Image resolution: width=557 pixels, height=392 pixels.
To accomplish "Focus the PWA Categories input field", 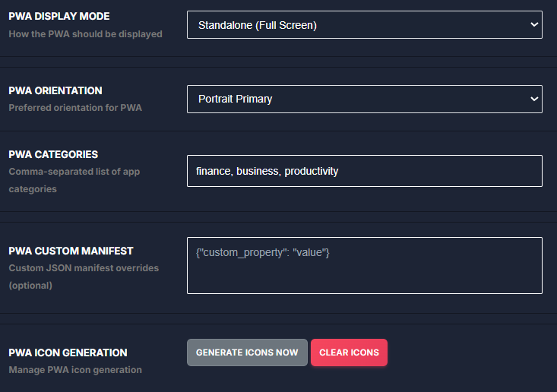I will click(364, 171).
